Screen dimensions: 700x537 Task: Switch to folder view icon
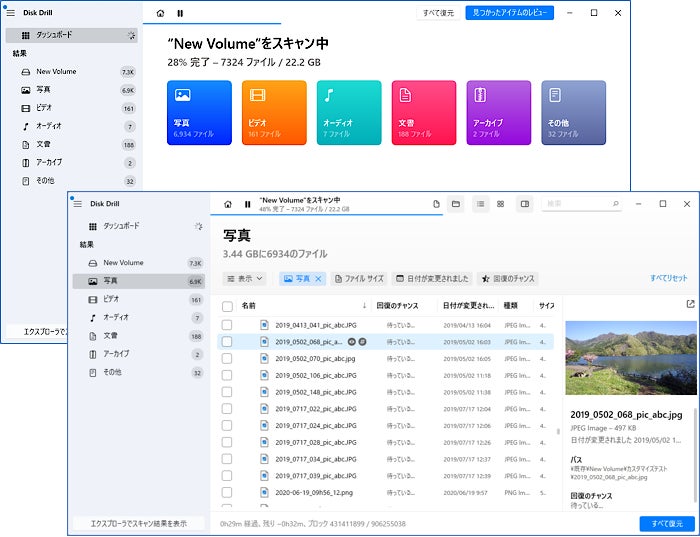pos(455,204)
